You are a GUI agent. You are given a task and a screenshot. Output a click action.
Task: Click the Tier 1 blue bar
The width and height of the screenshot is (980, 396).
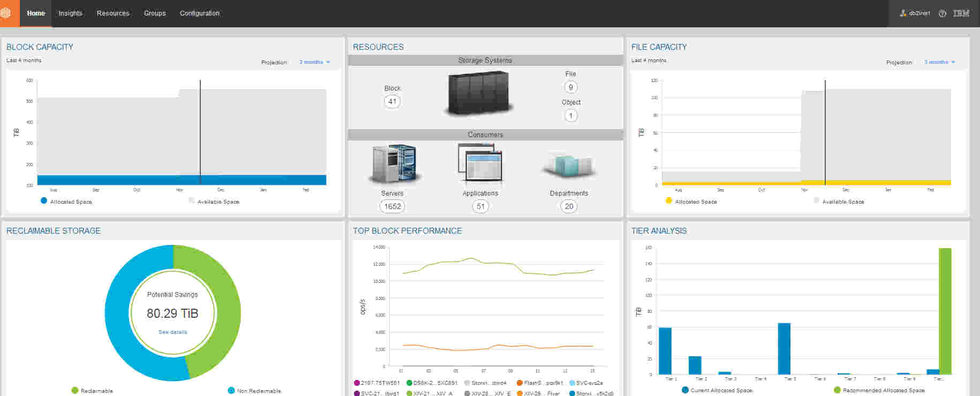pos(665,351)
